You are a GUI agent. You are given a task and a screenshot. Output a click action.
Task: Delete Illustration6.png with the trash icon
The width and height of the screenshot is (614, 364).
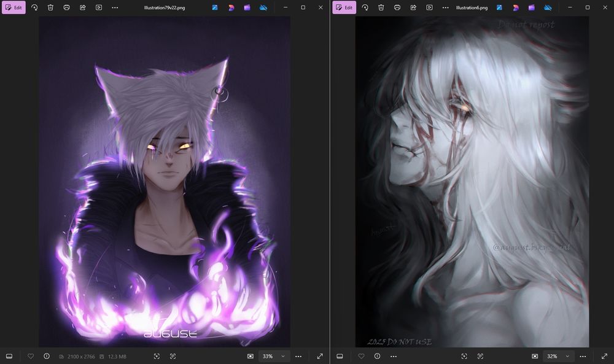(x=381, y=7)
